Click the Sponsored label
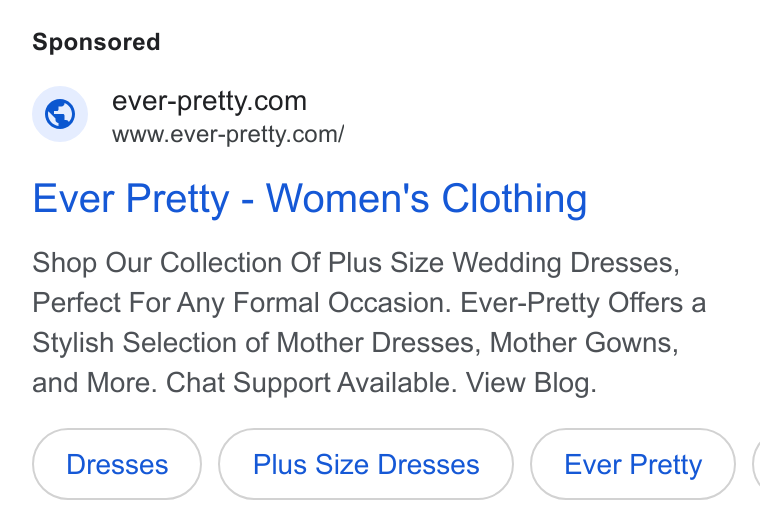The height and width of the screenshot is (532, 760). pyautogui.click(x=96, y=42)
